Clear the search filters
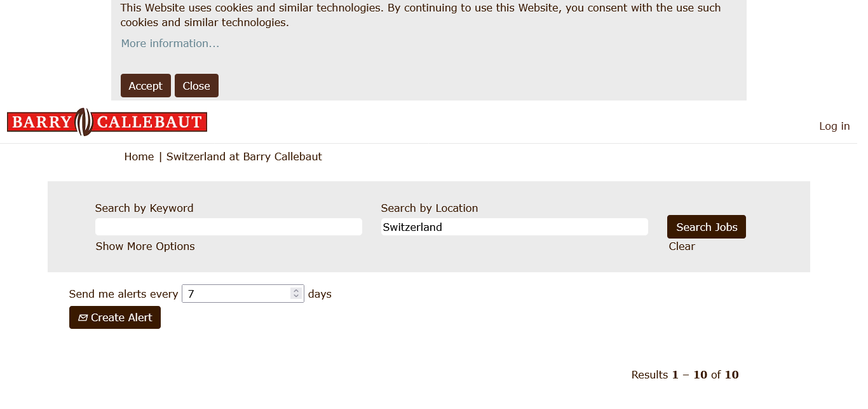 (681, 246)
